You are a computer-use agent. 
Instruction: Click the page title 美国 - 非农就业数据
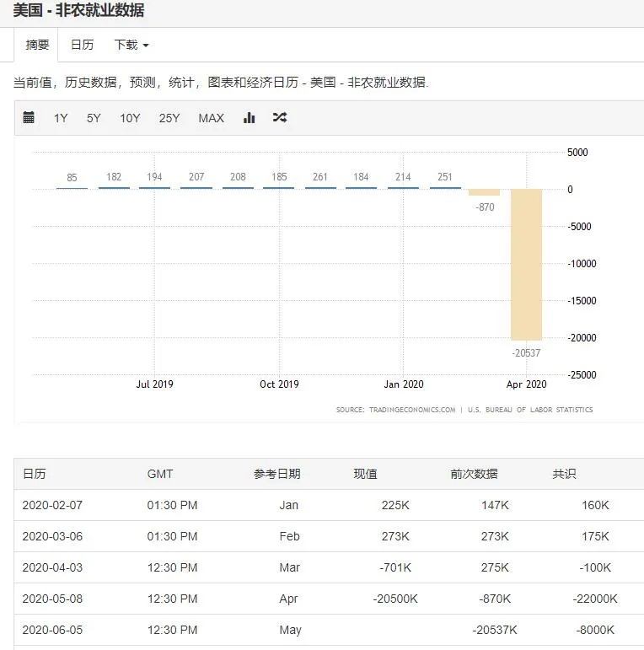click(x=78, y=10)
